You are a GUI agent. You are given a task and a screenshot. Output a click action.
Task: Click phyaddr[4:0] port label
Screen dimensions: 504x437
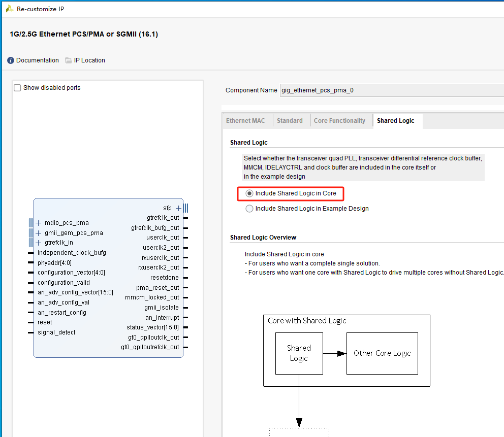pos(55,262)
